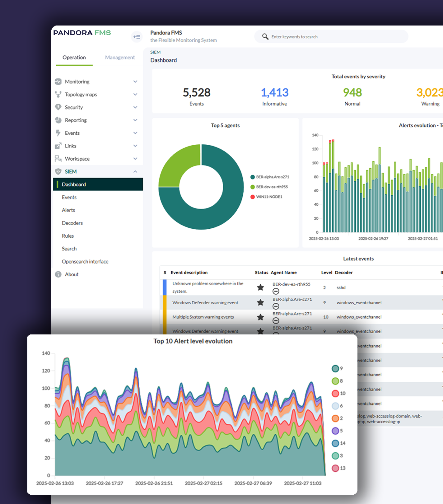Toggle level 14 legend swatch

[335, 443]
